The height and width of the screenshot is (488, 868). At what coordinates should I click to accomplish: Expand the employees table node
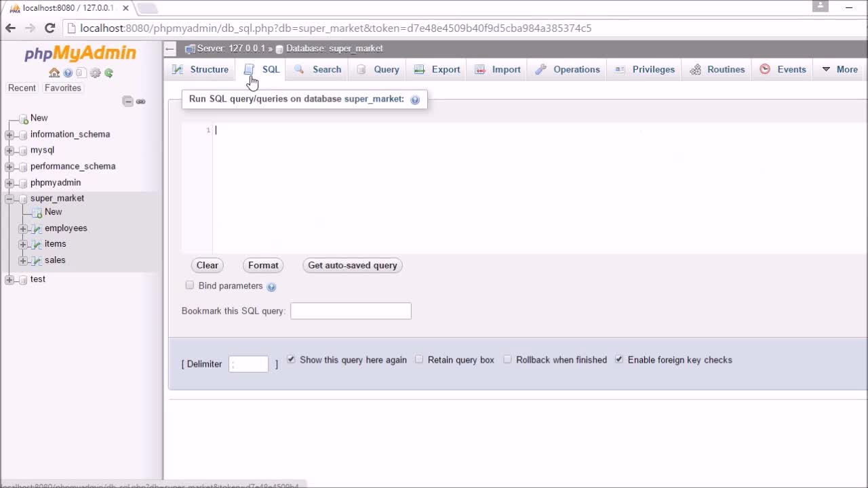tap(23, 228)
